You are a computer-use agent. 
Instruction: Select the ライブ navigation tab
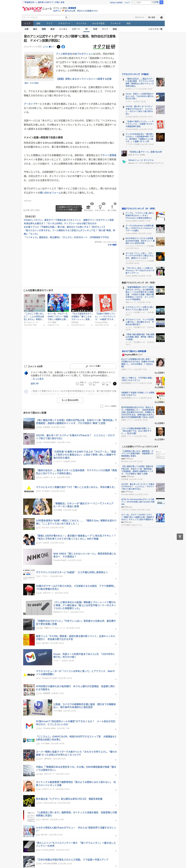coord(49,24)
